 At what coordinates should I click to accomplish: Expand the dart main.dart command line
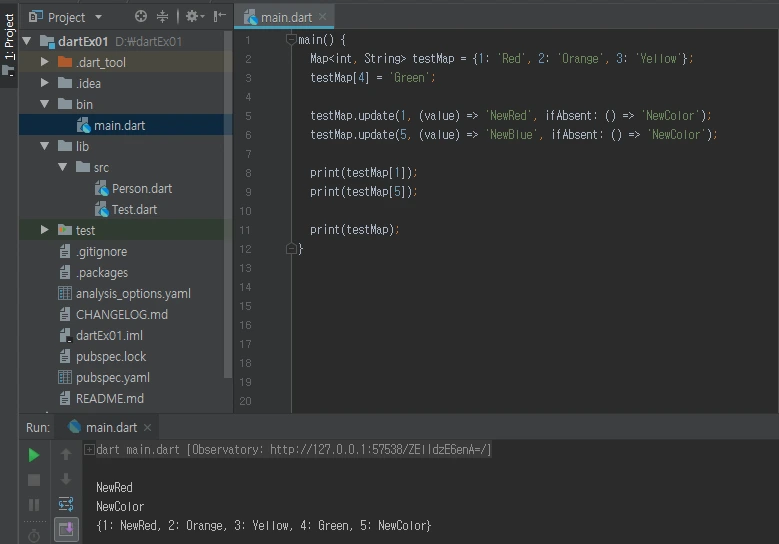click(x=89, y=450)
